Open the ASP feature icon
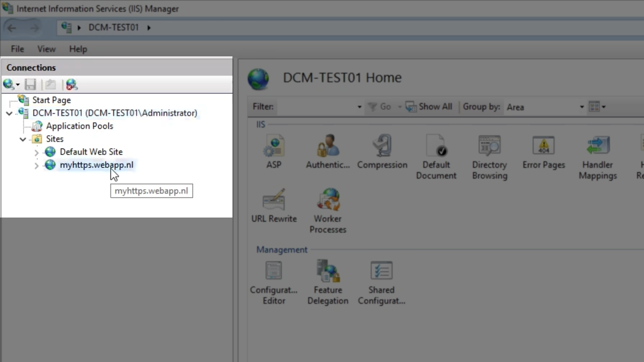The height and width of the screenshot is (362, 644). coord(274,146)
